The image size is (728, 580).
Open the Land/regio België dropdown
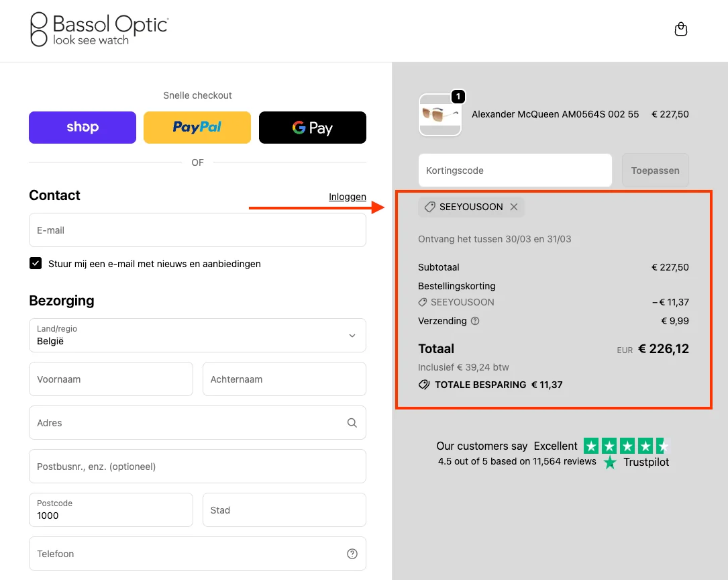pos(197,335)
